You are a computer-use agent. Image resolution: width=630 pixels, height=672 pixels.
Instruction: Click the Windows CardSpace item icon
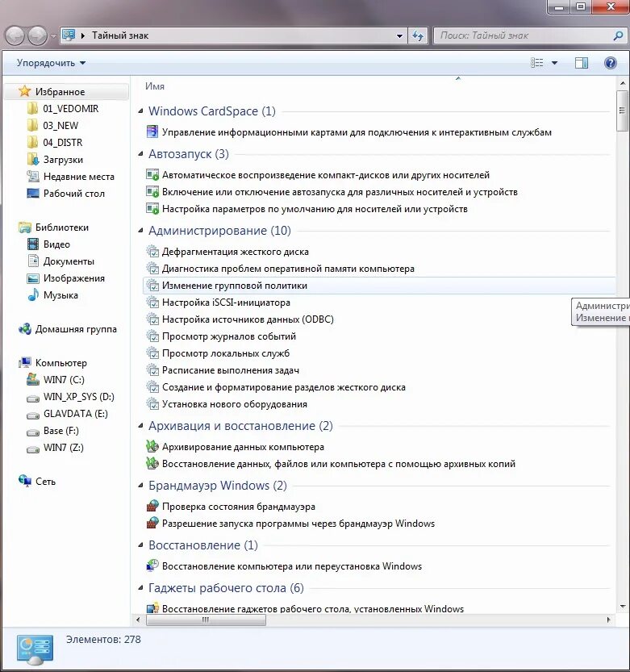tap(152, 131)
